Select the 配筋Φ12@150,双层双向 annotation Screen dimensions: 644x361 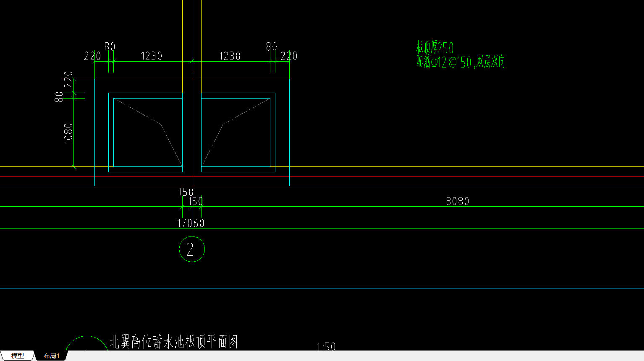pos(461,62)
